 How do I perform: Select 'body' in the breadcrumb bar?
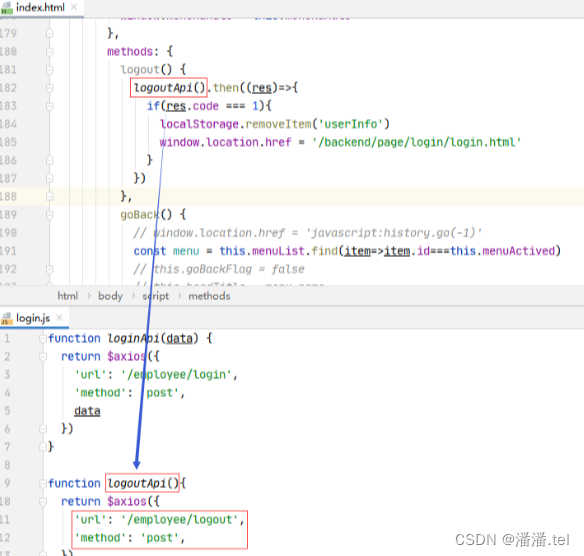tap(110, 296)
